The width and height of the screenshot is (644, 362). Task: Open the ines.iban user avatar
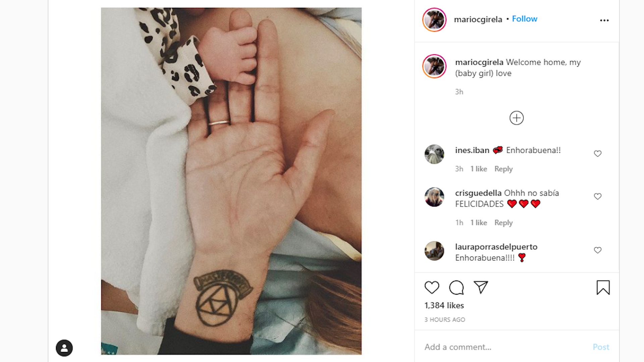click(x=434, y=154)
